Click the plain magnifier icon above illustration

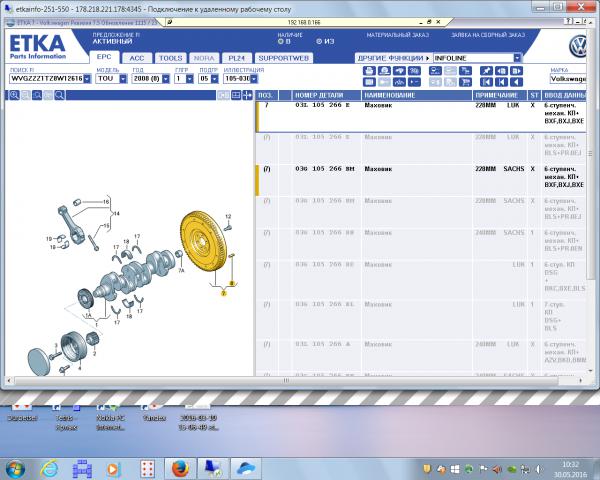point(59,95)
